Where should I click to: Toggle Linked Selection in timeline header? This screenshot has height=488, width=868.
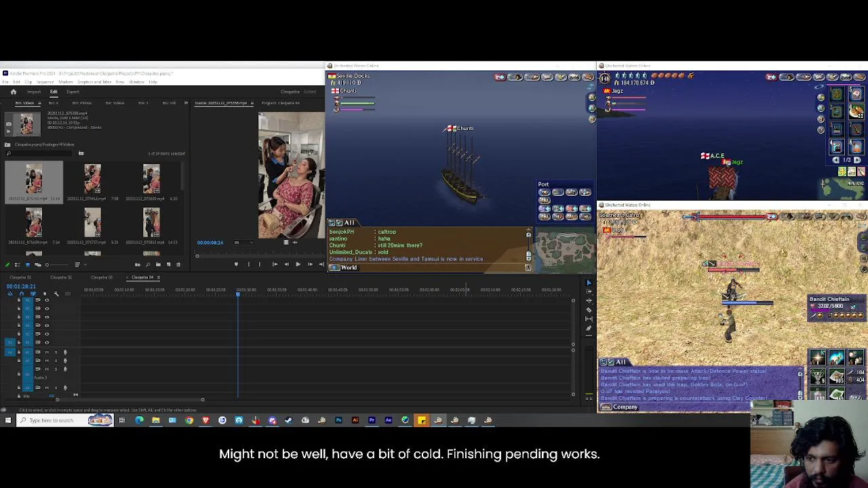33,294
